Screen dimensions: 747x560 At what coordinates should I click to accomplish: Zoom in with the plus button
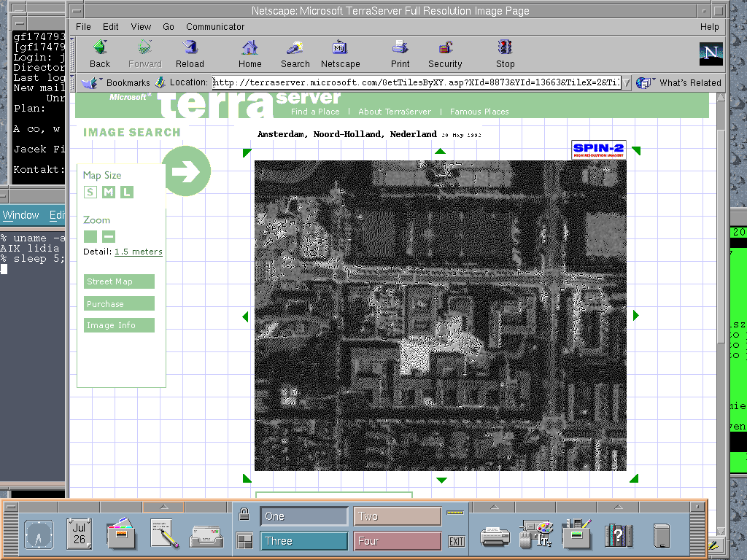point(90,236)
